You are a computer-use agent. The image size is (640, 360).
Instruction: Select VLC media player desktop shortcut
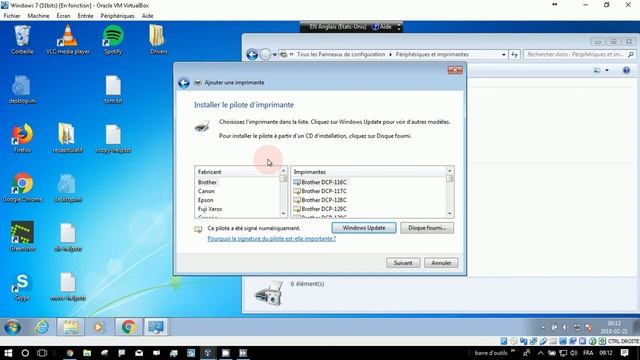point(68,40)
